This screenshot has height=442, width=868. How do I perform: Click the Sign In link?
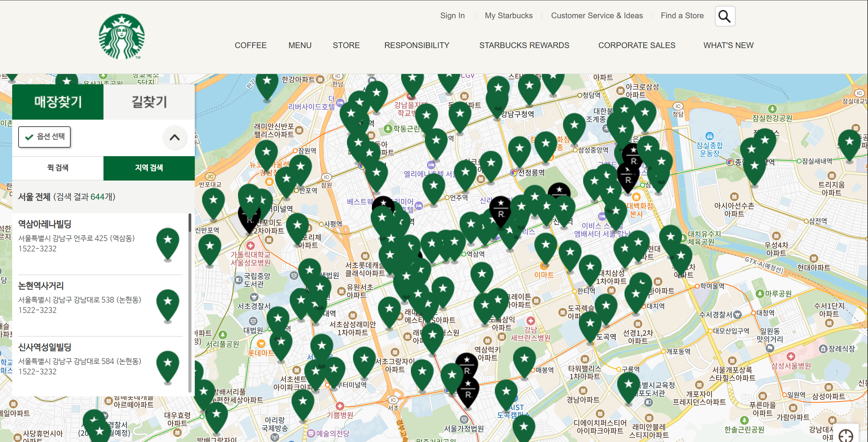pyautogui.click(x=453, y=16)
